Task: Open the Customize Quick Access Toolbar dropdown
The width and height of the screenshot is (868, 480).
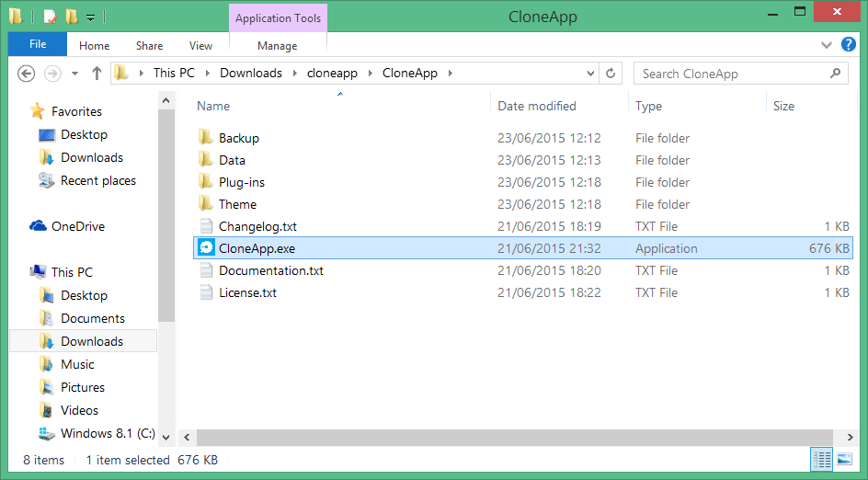Action: tap(90, 18)
